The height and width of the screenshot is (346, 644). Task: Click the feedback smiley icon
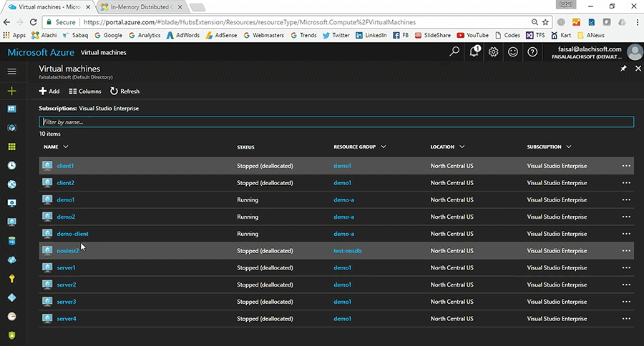[x=513, y=51]
